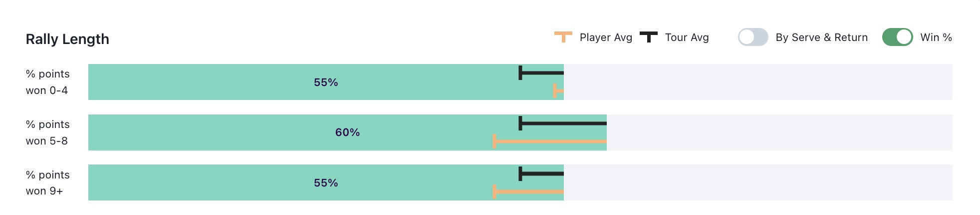Enable the By Serve & Return switch
The height and width of the screenshot is (215, 980).
point(752,37)
